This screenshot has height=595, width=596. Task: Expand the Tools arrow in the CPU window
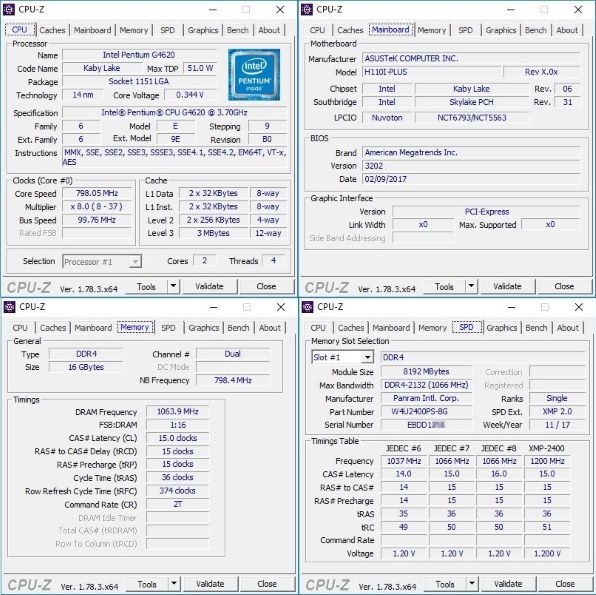pyautogui.click(x=173, y=286)
